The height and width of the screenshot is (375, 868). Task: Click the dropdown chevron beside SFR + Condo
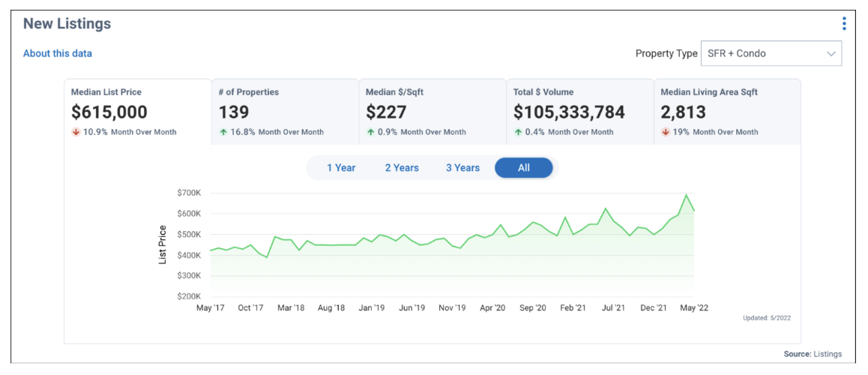point(831,54)
